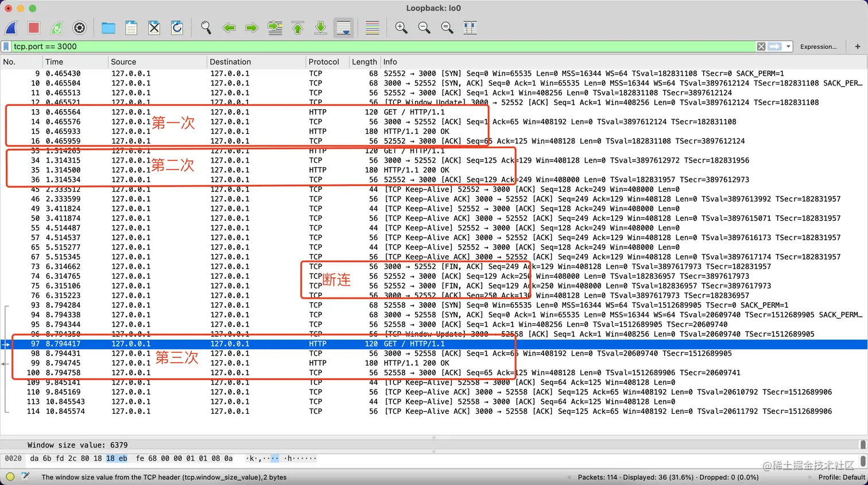This screenshot has height=485, width=868.
Task: Select the highlighted hex bytes 18 eb
Action: [117, 459]
